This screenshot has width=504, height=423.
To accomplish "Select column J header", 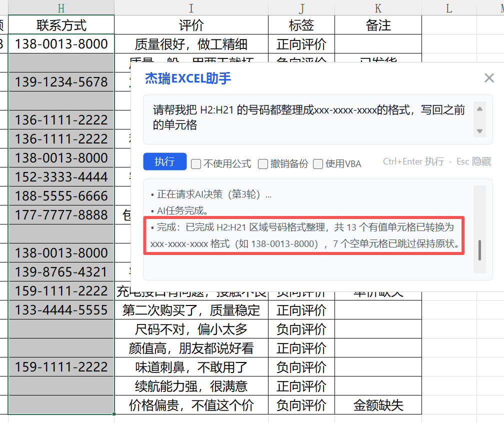I will pyautogui.click(x=301, y=7).
